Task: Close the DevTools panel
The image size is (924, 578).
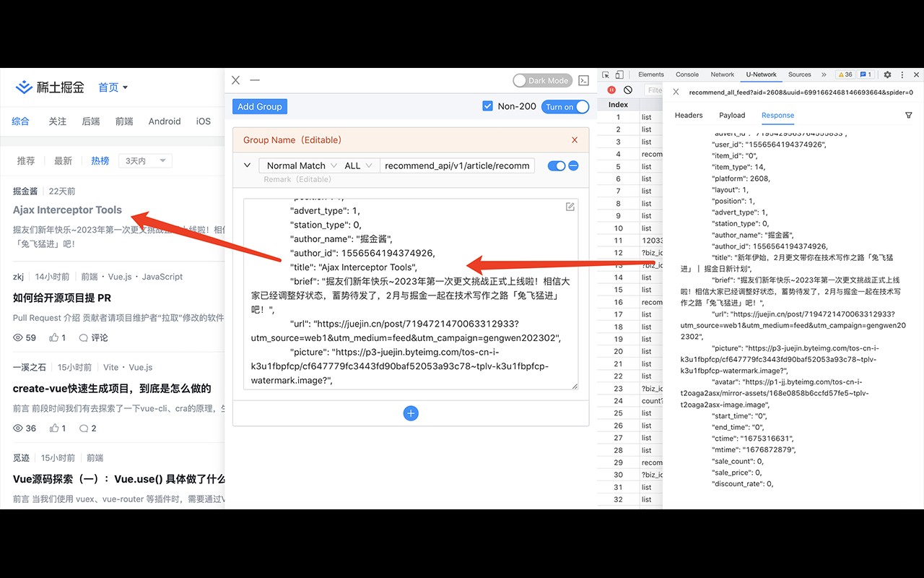Action: [917, 74]
